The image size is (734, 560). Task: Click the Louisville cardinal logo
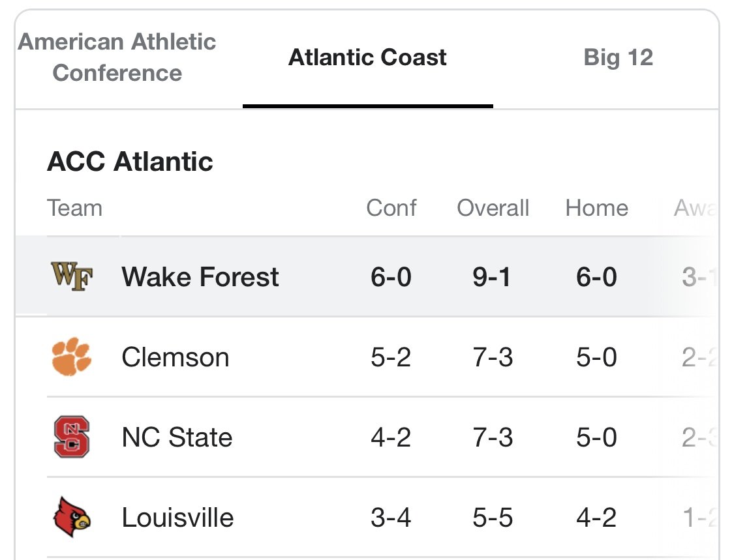pos(72,517)
